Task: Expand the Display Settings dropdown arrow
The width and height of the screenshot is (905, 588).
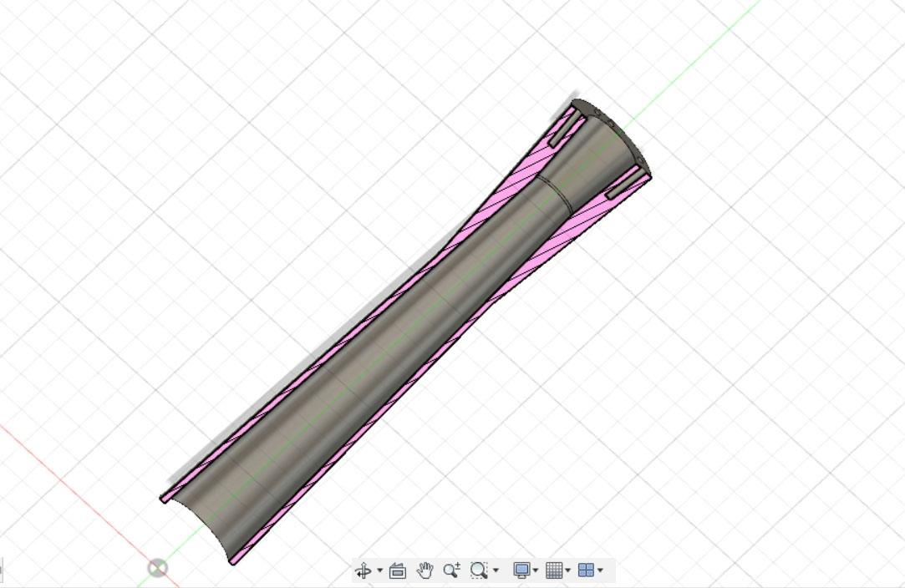Action: pyautogui.click(x=536, y=570)
